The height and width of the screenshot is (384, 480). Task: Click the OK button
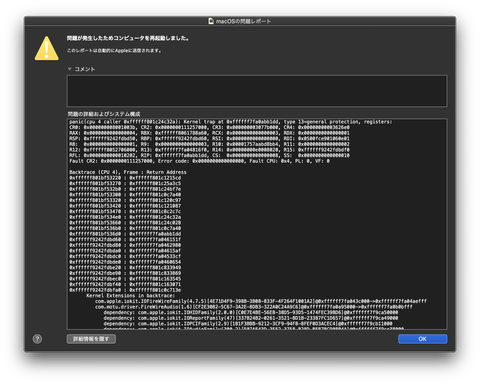(422, 339)
